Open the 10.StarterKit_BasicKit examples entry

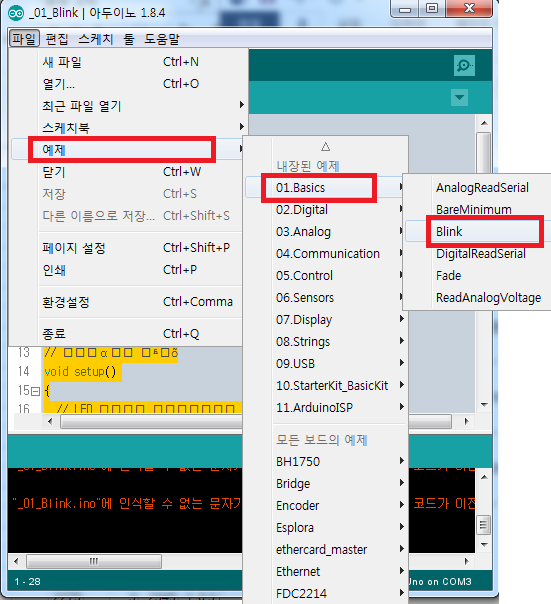326,385
